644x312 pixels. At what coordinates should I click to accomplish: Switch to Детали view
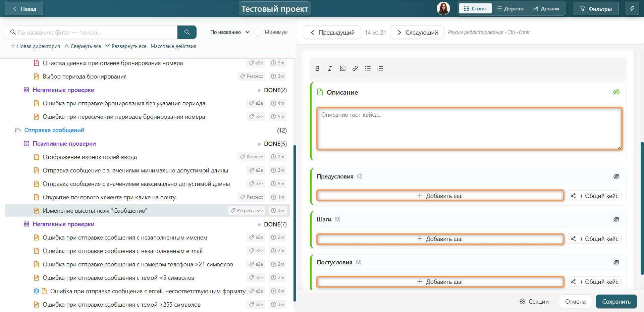coord(546,9)
